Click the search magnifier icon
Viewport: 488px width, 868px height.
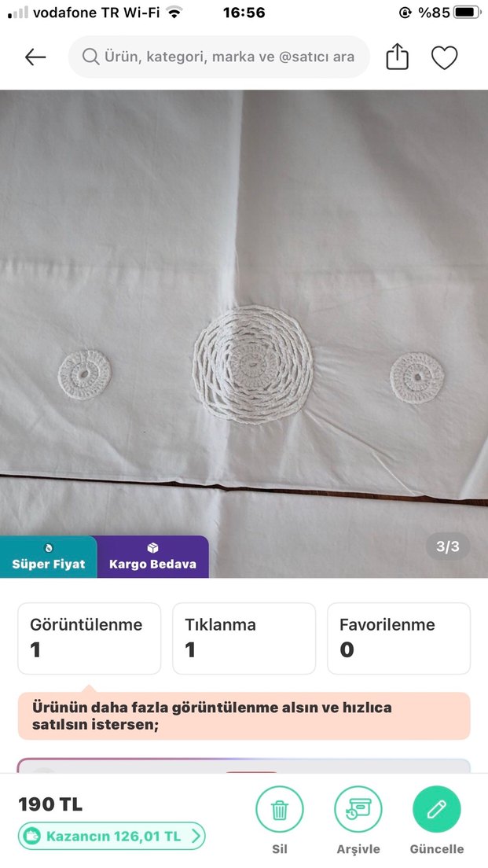(x=90, y=57)
